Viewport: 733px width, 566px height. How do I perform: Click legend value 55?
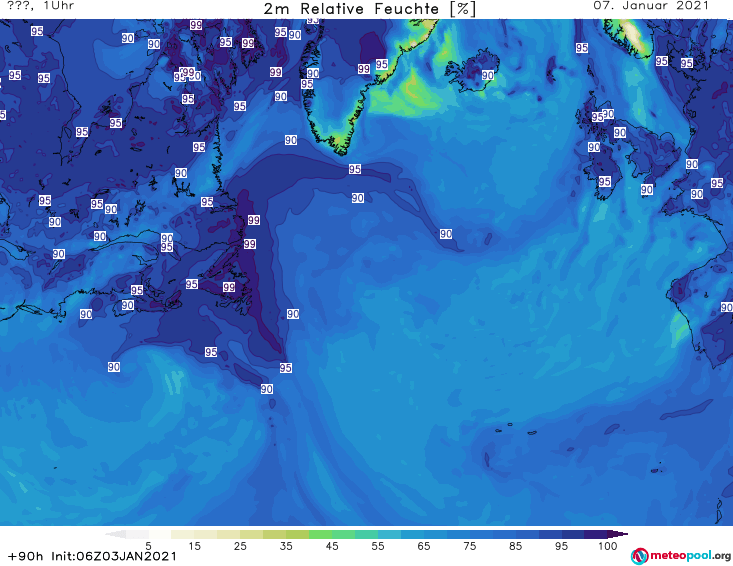[x=378, y=546]
